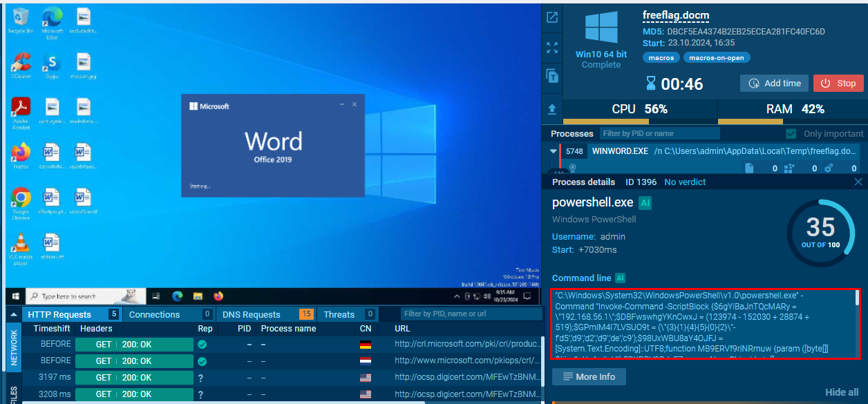The width and height of the screenshot is (868, 404).
Task: Click the upload arrow icon in the sidebar
Action: [x=552, y=108]
